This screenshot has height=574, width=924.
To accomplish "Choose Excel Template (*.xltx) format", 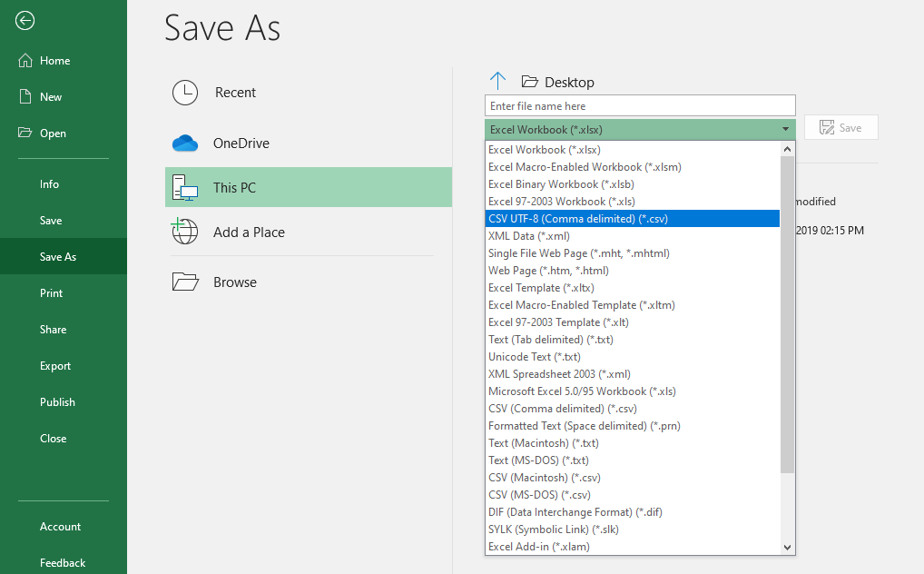I will point(633,288).
